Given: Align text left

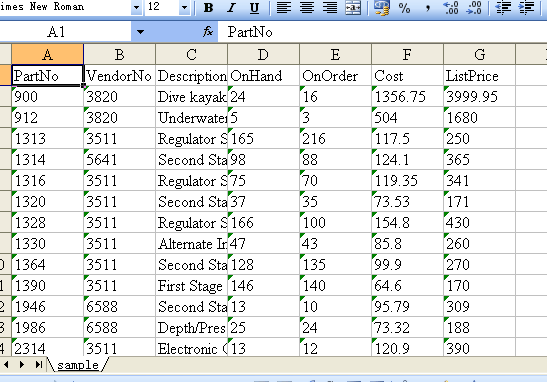Looking at the screenshot, I should (x=284, y=7).
